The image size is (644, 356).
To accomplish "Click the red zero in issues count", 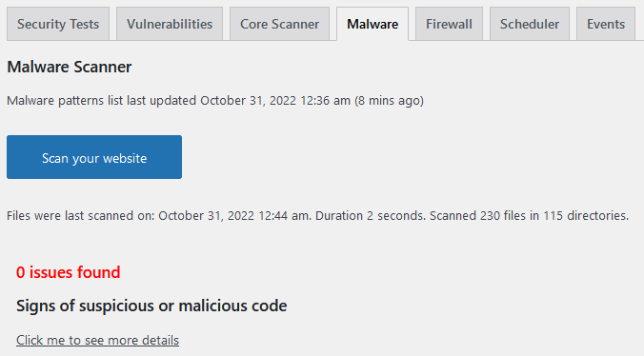I will (21, 272).
